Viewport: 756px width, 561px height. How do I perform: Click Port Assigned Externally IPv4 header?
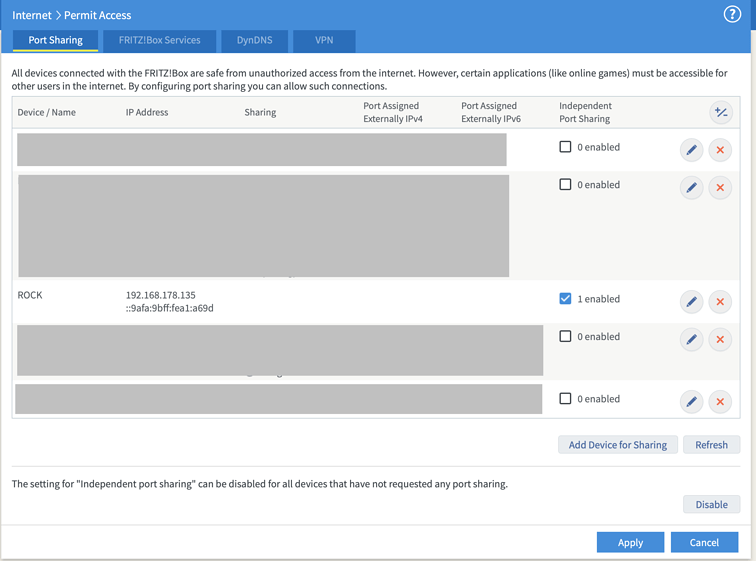tap(393, 112)
